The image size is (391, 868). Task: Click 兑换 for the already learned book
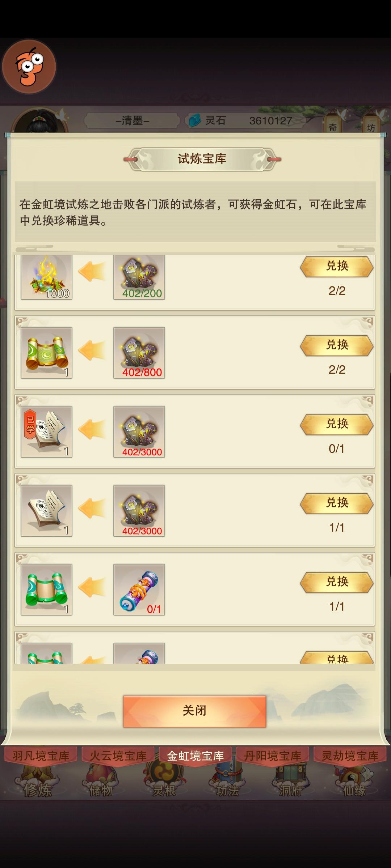point(337,424)
